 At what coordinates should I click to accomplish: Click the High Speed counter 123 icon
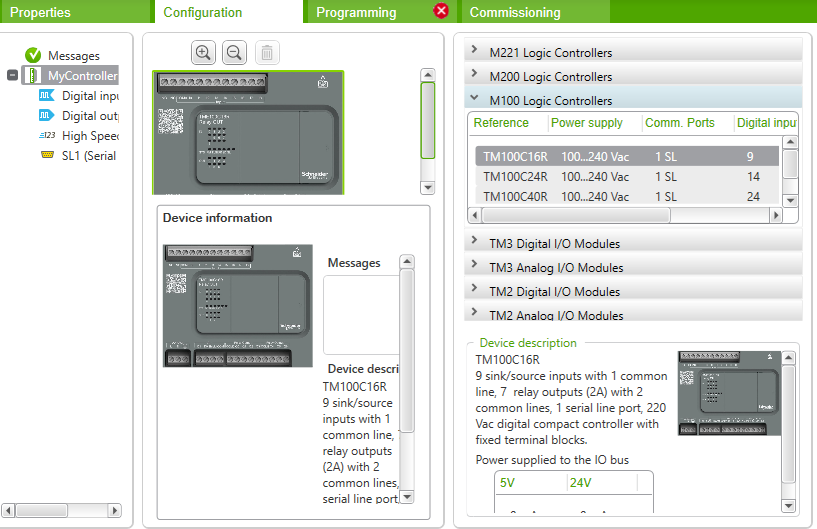pyautogui.click(x=47, y=135)
